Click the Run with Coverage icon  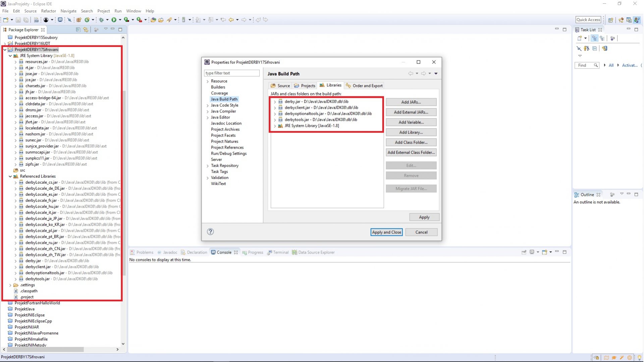pyautogui.click(x=126, y=20)
